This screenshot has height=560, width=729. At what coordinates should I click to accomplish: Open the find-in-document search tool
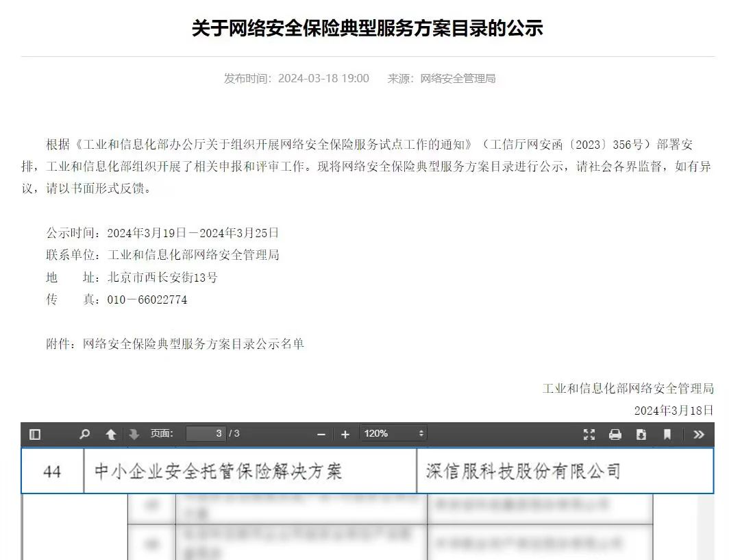point(85,434)
